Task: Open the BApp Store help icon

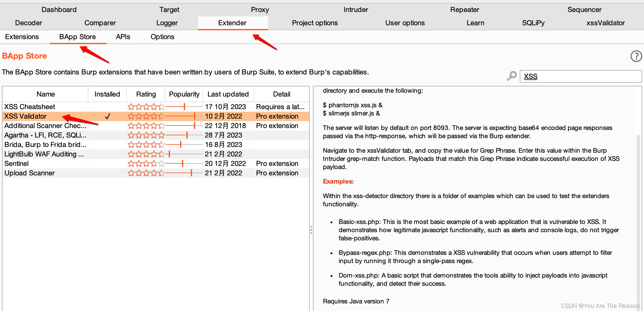Action: (x=636, y=56)
